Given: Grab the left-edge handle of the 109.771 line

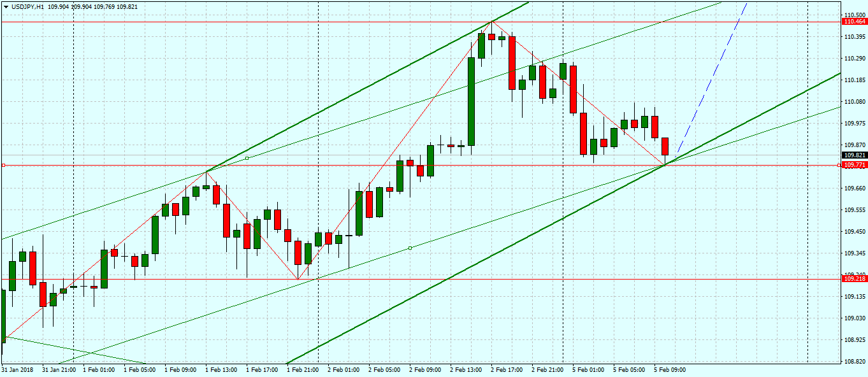Looking at the screenshot, I should coord(3,165).
